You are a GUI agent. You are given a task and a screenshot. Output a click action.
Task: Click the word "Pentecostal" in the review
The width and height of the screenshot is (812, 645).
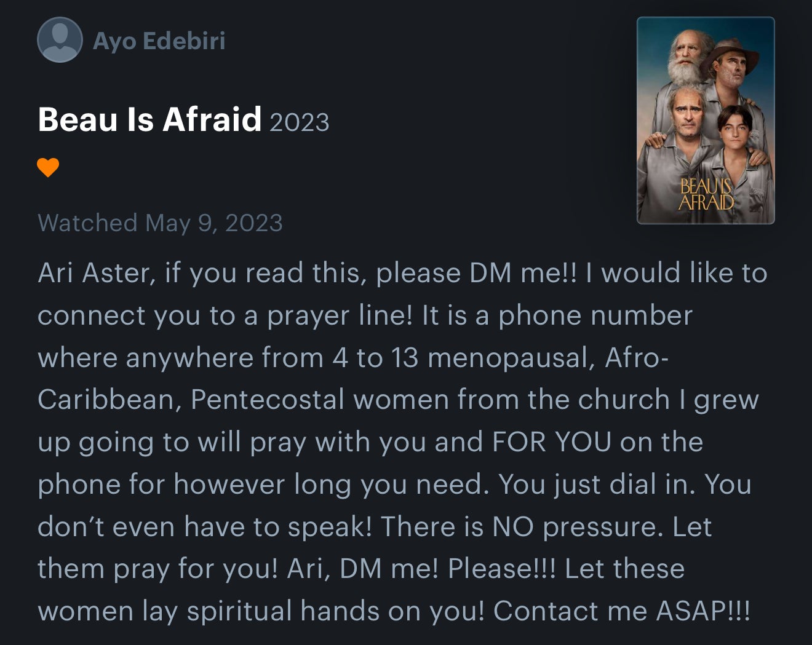[267, 400]
